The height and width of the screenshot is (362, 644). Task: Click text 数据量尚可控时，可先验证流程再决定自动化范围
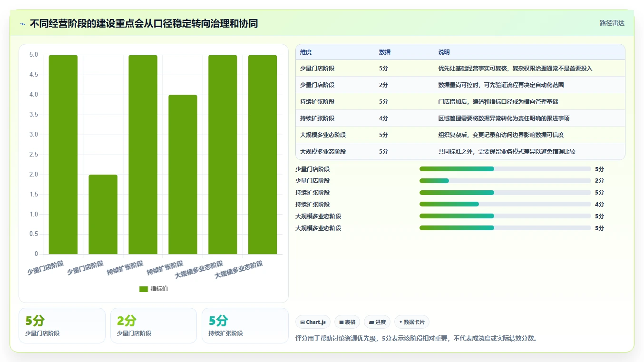pyautogui.click(x=501, y=85)
